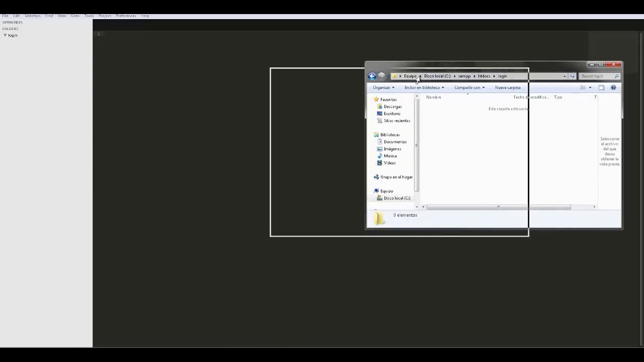644x362 pixels.
Task: Open the Goto menu
Action: click(x=75, y=16)
